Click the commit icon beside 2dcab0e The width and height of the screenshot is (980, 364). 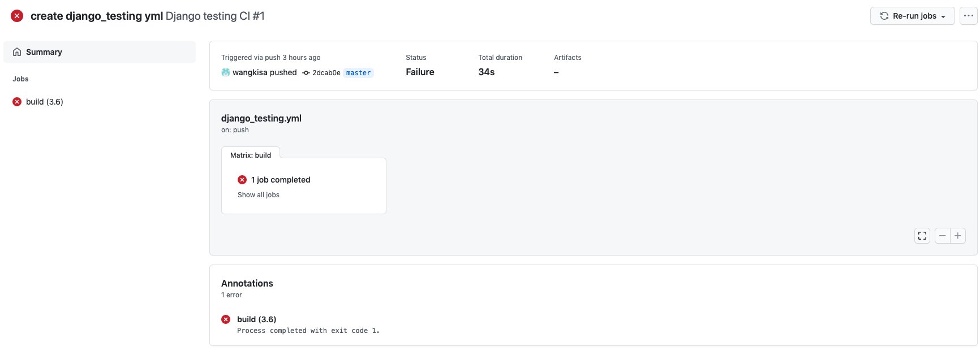(x=306, y=72)
